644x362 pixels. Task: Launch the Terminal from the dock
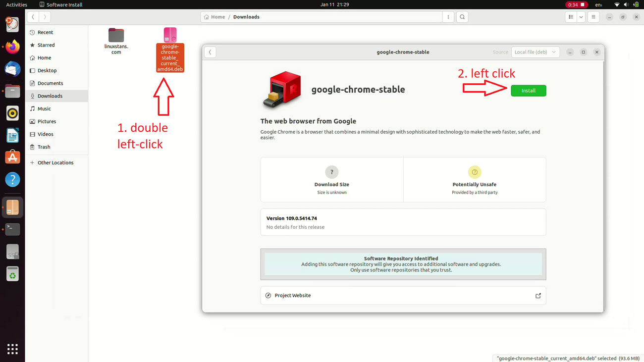[12, 229]
